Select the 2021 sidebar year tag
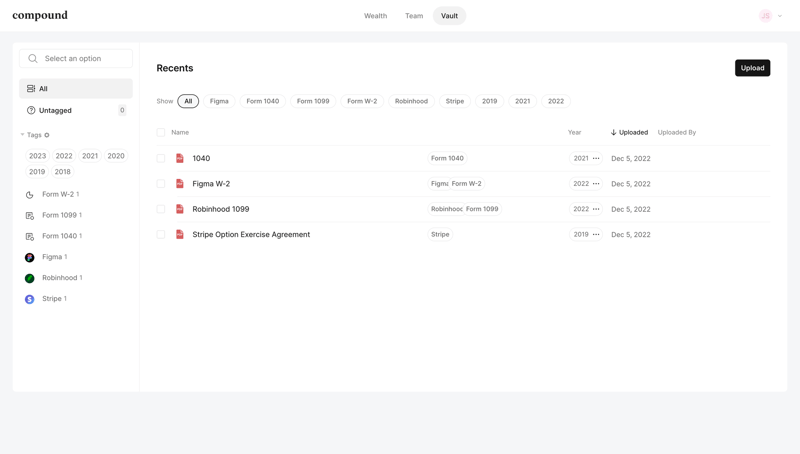Screen dimensions: 800x454 pyautogui.click(x=90, y=156)
